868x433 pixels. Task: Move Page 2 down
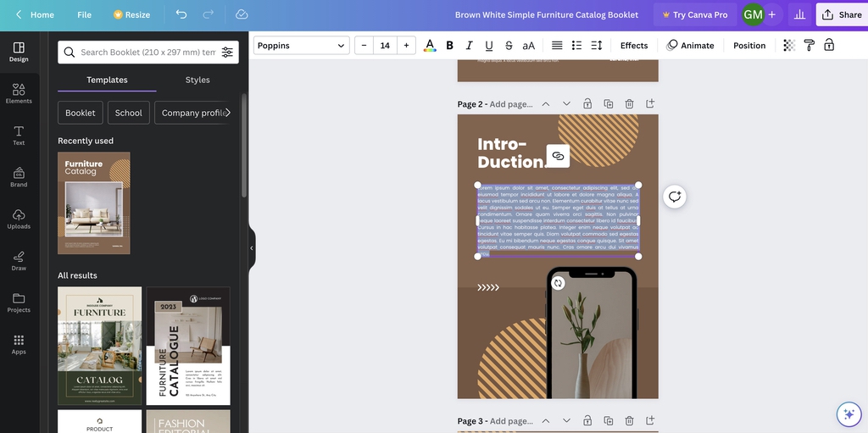(x=566, y=103)
